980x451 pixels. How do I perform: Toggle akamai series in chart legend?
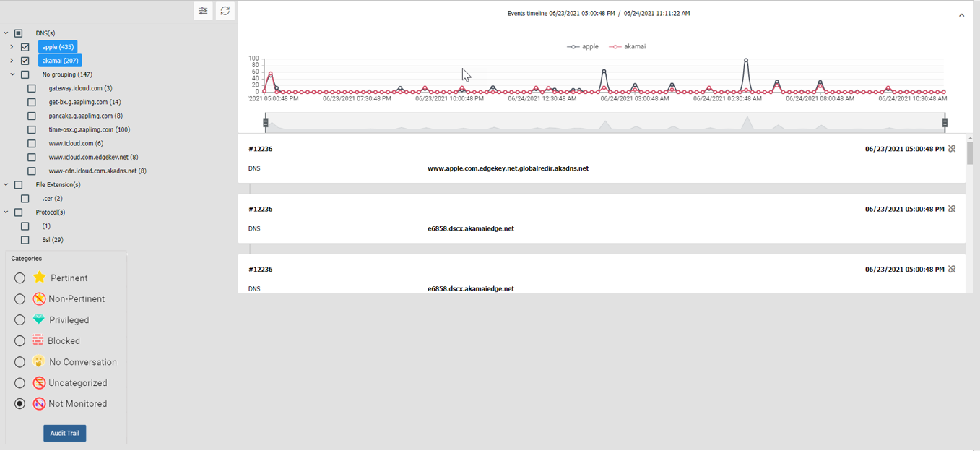(x=627, y=46)
